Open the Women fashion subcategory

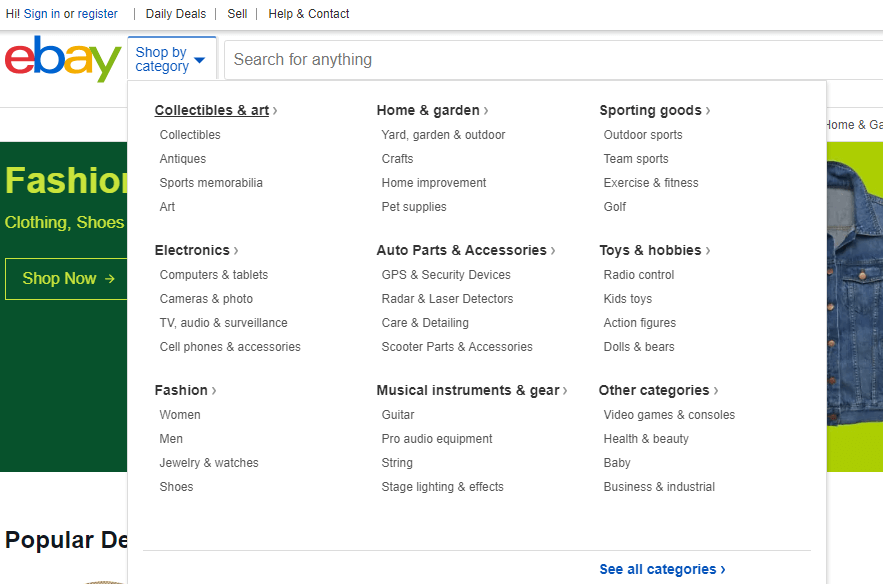(180, 414)
